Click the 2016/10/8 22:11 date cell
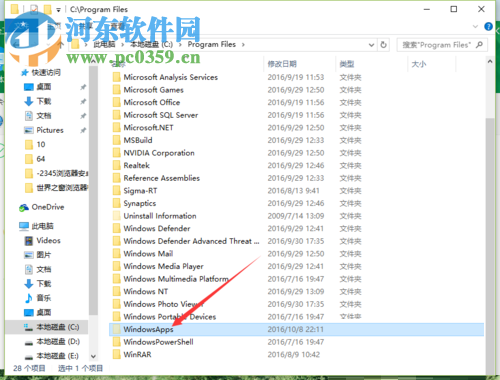The height and width of the screenshot is (380, 500). [295, 330]
